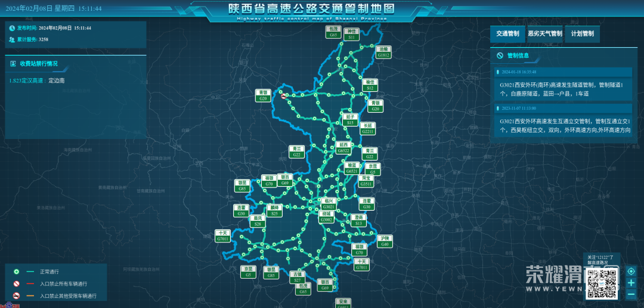Viewport: 644px width, 308px height.
Task: Click the 累计服务: 3258 text
Action: coord(32,39)
